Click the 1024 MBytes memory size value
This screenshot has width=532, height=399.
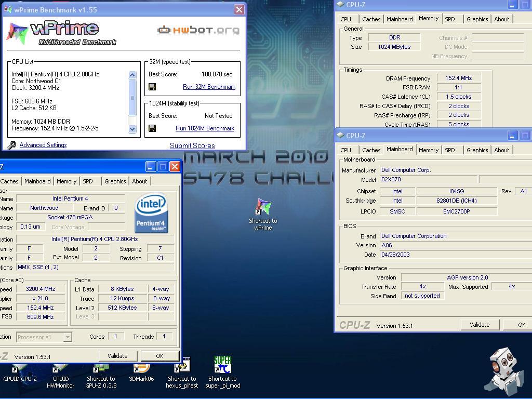tap(394, 47)
